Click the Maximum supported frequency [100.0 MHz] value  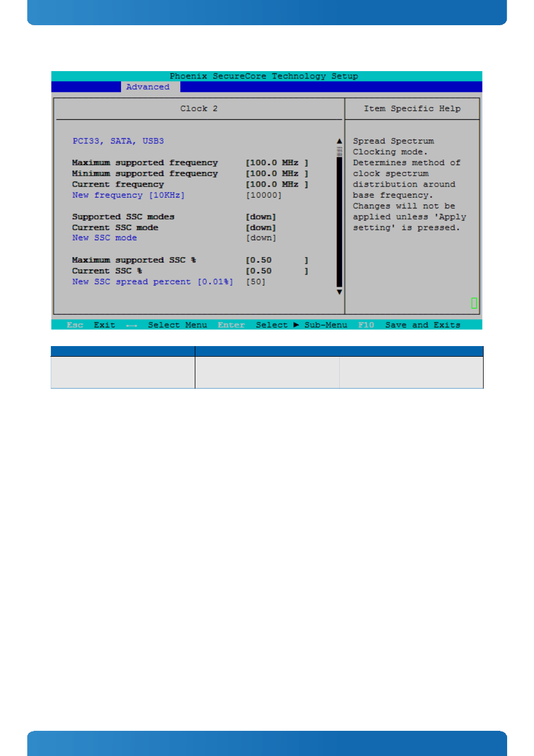(x=277, y=163)
